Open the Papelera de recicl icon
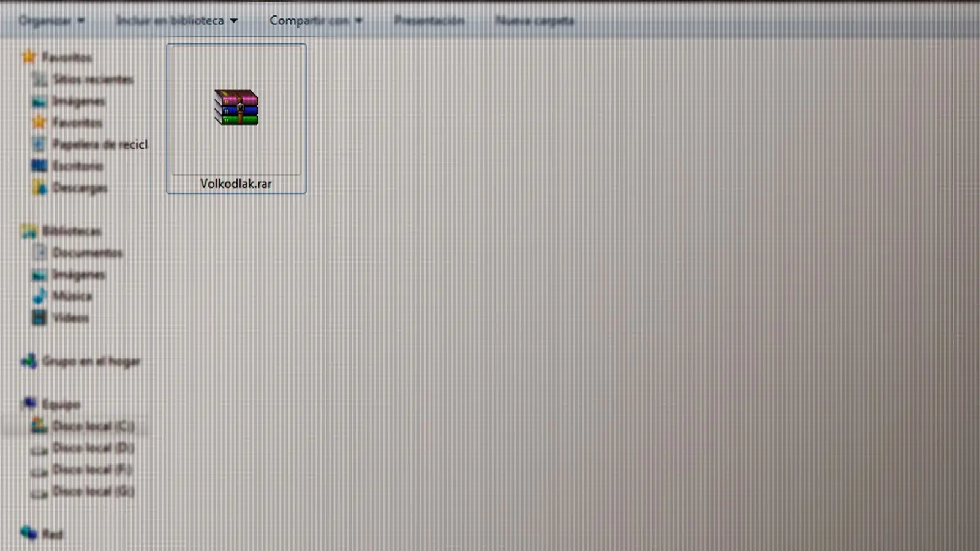The height and width of the screenshot is (551, 980). [39, 144]
